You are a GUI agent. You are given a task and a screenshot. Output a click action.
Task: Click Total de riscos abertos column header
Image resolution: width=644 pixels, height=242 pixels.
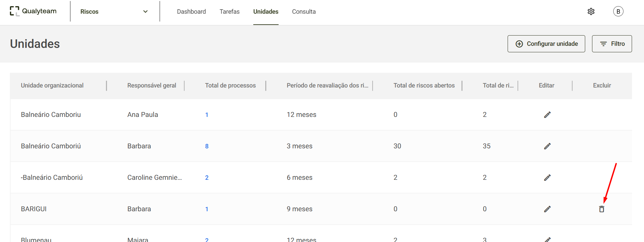coord(424,85)
